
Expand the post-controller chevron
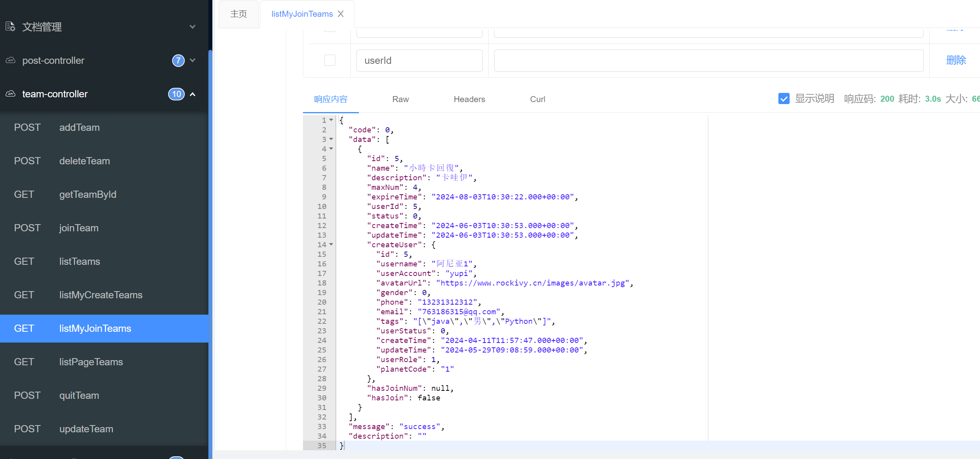(x=192, y=60)
